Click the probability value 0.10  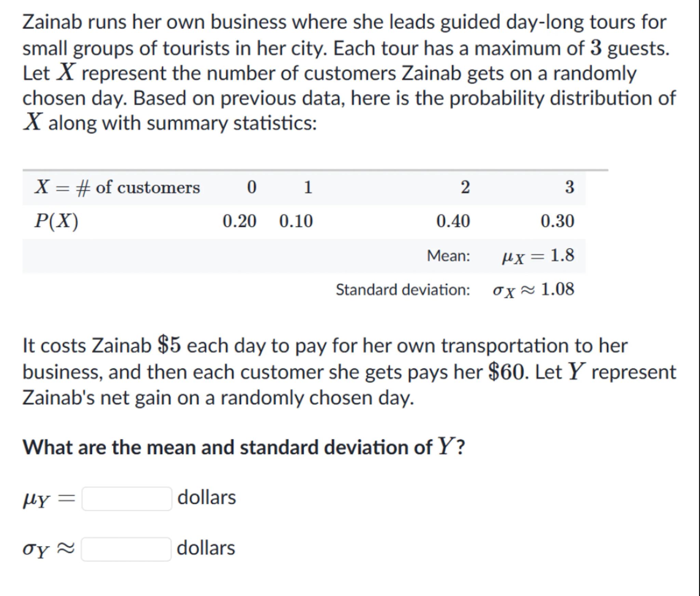(x=296, y=221)
